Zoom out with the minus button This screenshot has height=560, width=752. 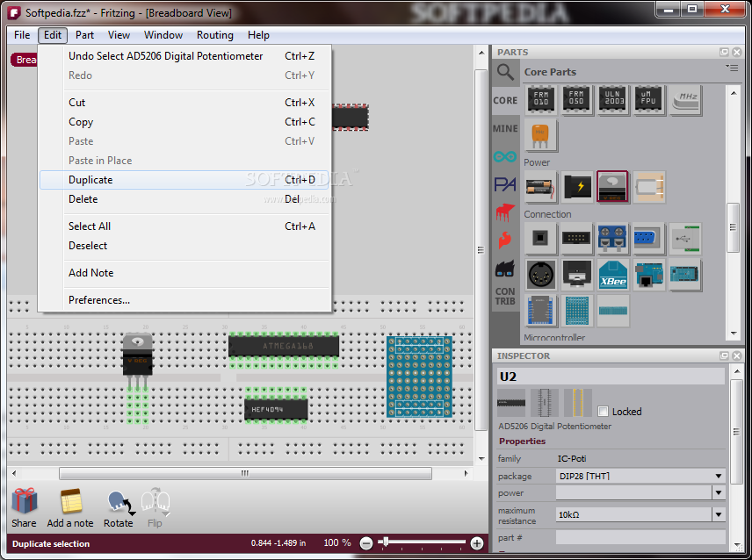366,543
